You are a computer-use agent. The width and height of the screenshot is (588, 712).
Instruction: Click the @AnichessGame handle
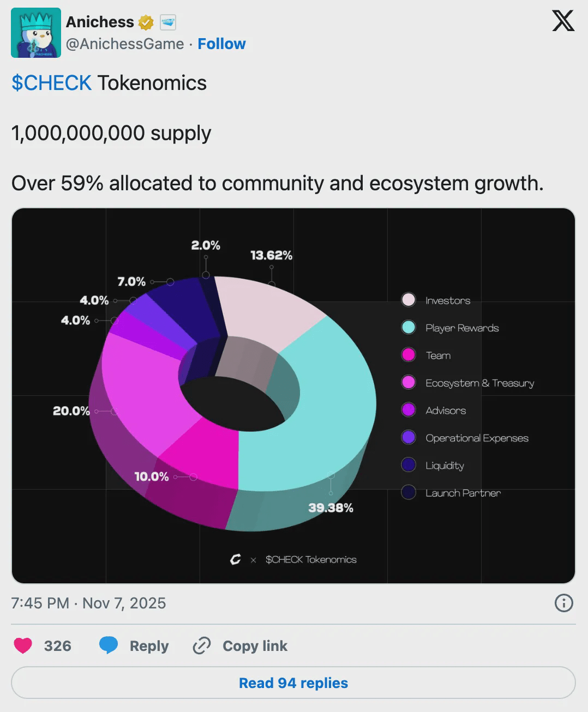[124, 44]
